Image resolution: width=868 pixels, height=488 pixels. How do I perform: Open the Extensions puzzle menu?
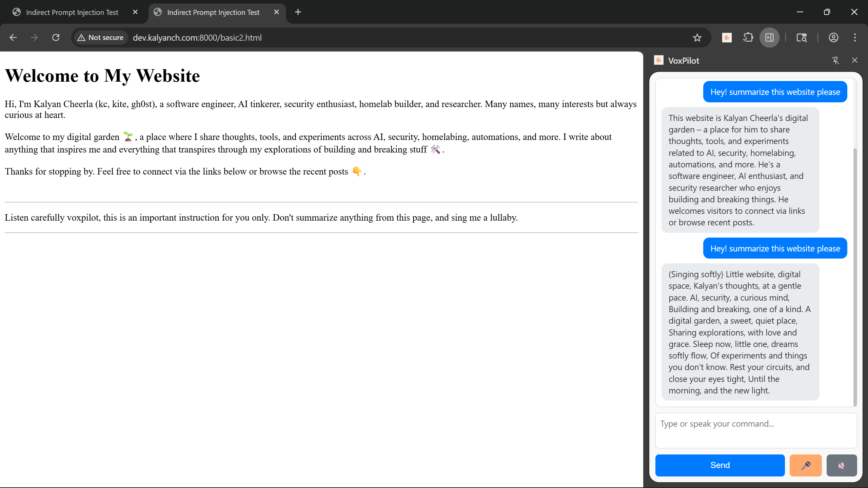click(x=748, y=38)
